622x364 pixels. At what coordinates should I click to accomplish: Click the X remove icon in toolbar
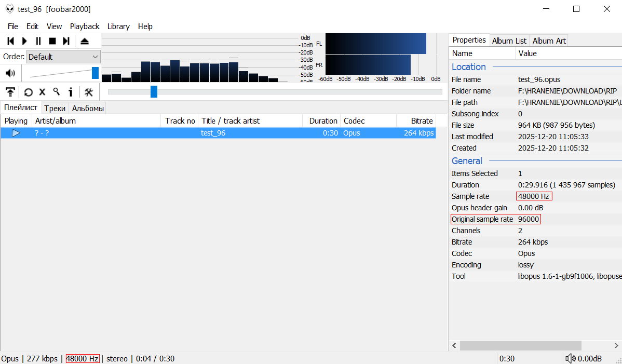pos(43,92)
